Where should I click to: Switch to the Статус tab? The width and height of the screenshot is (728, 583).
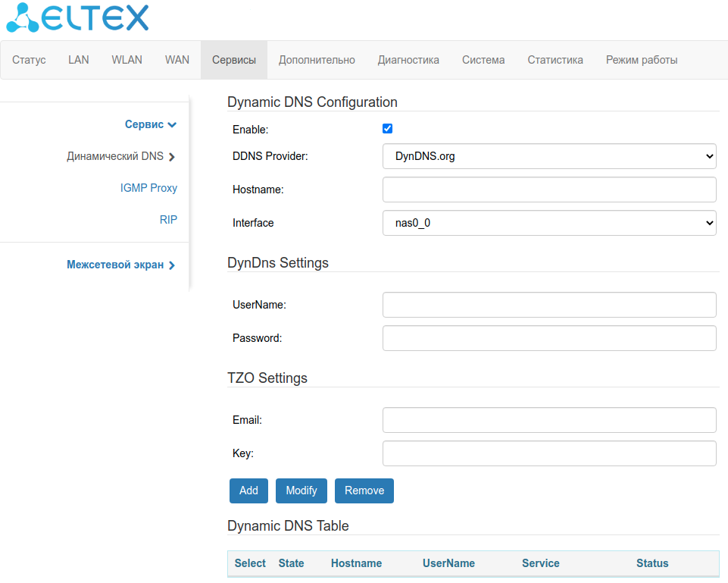[x=29, y=60]
